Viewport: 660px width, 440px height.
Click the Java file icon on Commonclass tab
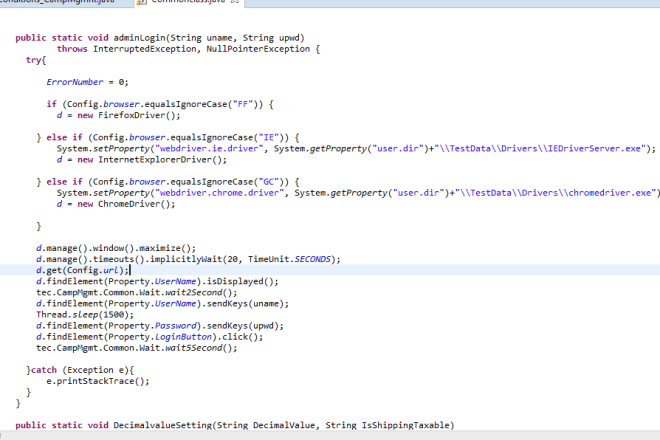pyautogui.click(x=139, y=3)
